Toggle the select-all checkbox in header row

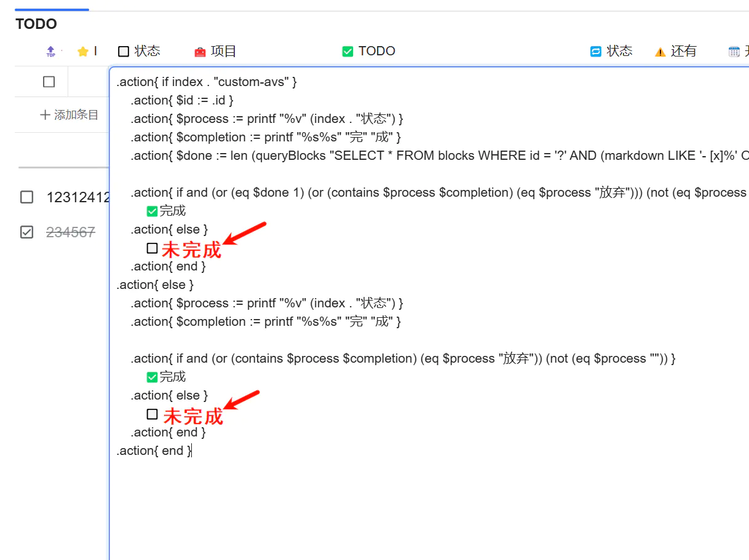[49, 82]
